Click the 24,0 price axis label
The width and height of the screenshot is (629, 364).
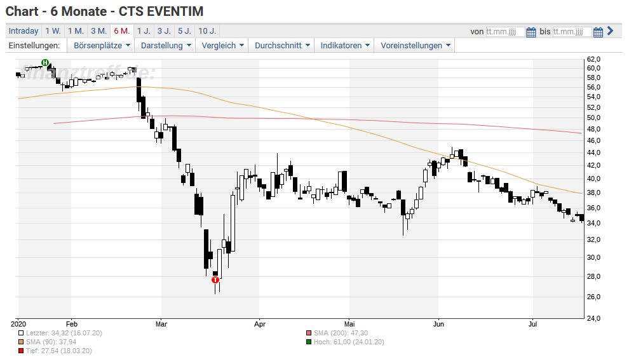point(593,318)
